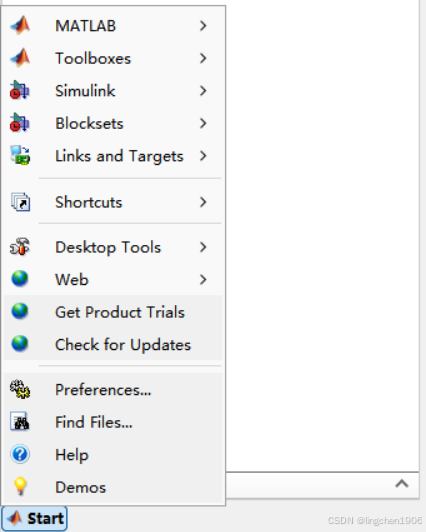Click the Demos light bulb icon
Image resolution: width=426 pixels, height=532 pixels.
[20, 486]
